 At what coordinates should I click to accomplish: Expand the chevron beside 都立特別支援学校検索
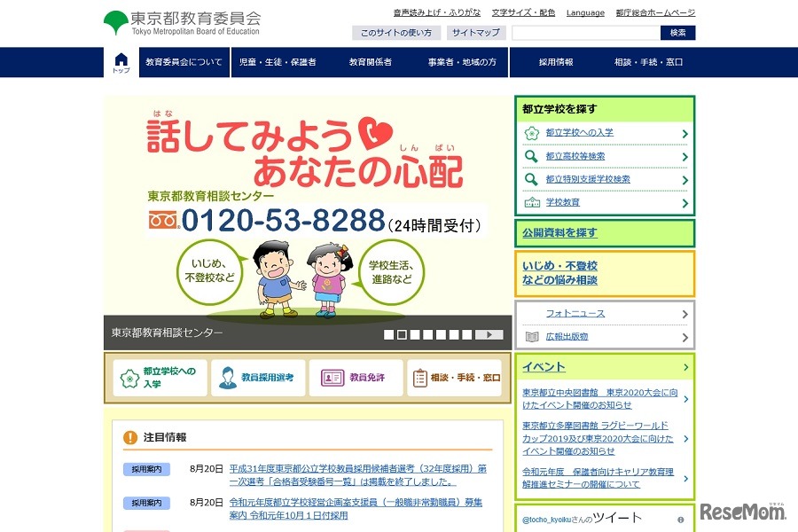685,178
